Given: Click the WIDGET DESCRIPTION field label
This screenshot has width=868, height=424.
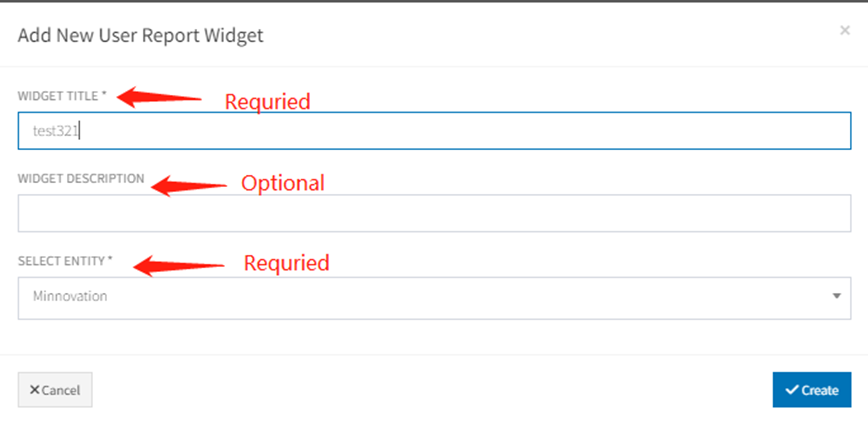Looking at the screenshot, I should pos(81,179).
